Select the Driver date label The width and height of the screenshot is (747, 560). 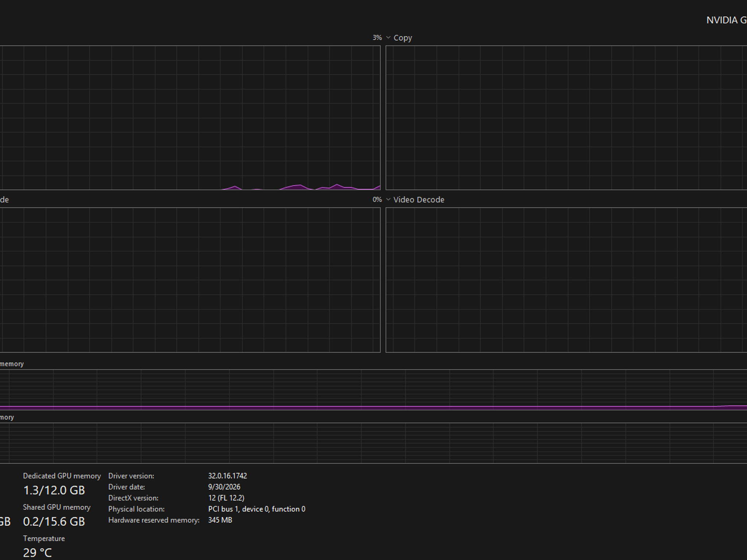click(x=127, y=487)
